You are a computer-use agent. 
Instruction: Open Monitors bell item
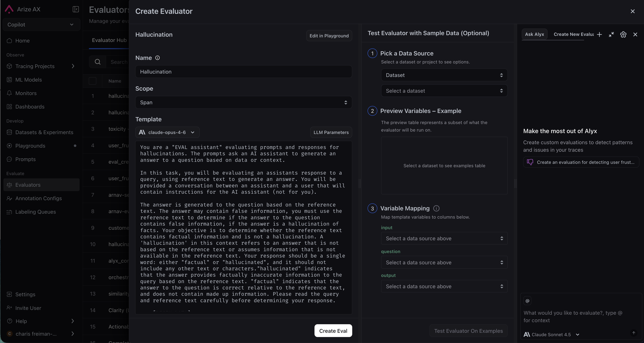coord(41,93)
